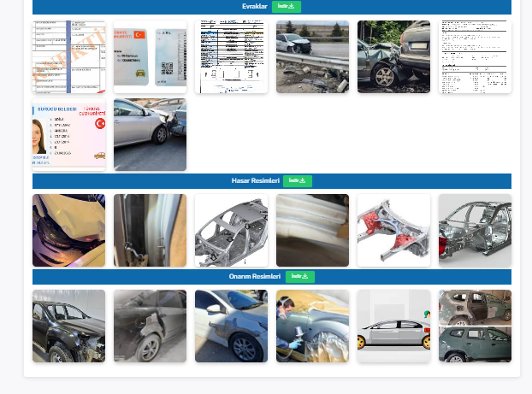View repair photo of black SUV missing front

tap(69, 326)
